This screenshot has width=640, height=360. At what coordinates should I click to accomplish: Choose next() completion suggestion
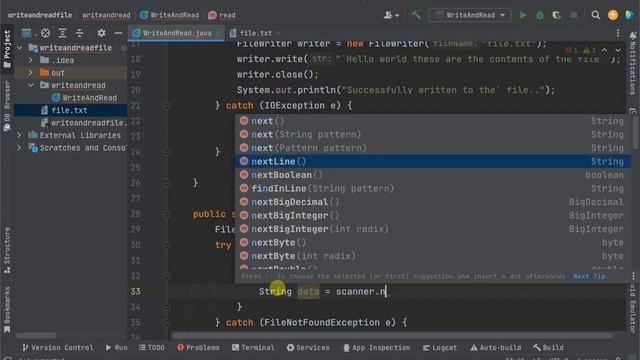(x=433, y=121)
